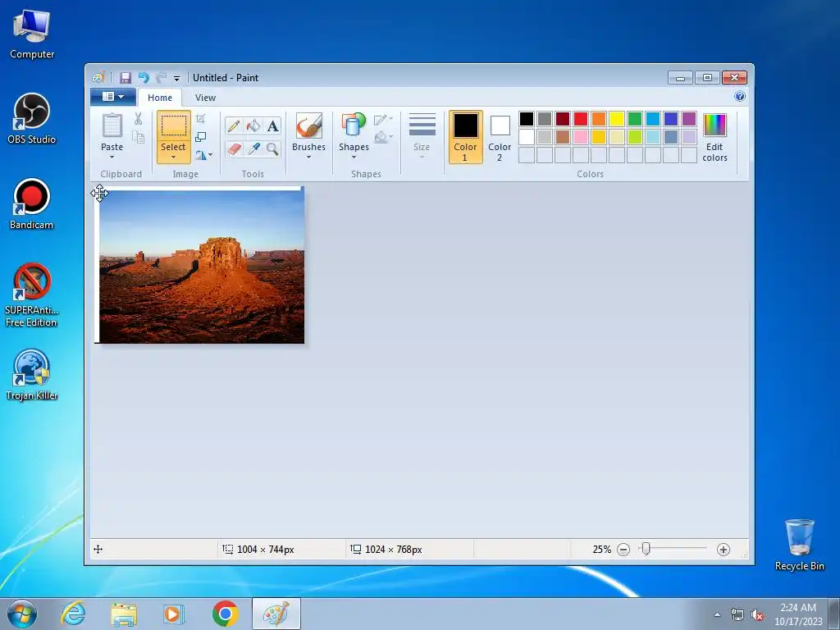Expand the Select dropdown arrow
Image resolution: width=840 pixels, height=630 pixels.
tap(174, 157)
